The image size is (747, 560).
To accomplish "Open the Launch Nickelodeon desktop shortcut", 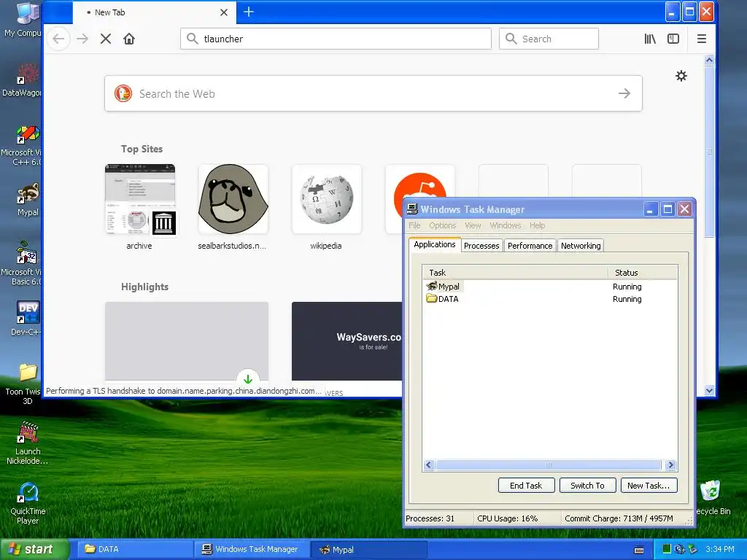I will tap(27, 443).
